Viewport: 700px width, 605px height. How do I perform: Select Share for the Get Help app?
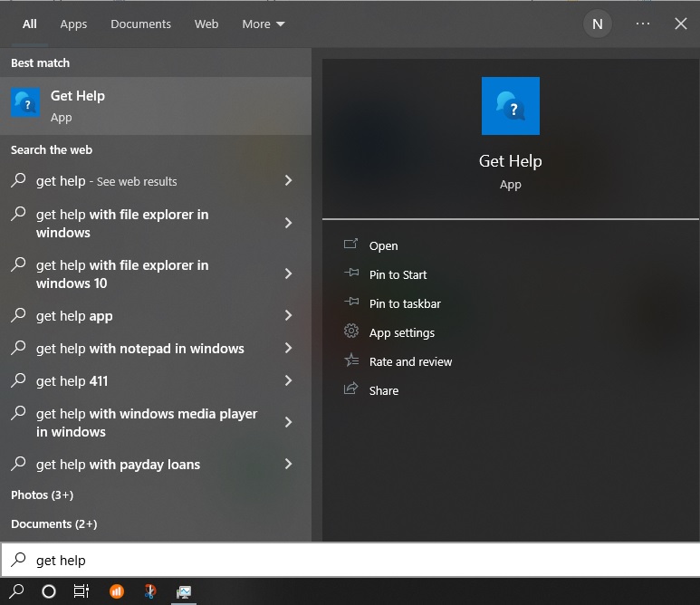[384, 390]
